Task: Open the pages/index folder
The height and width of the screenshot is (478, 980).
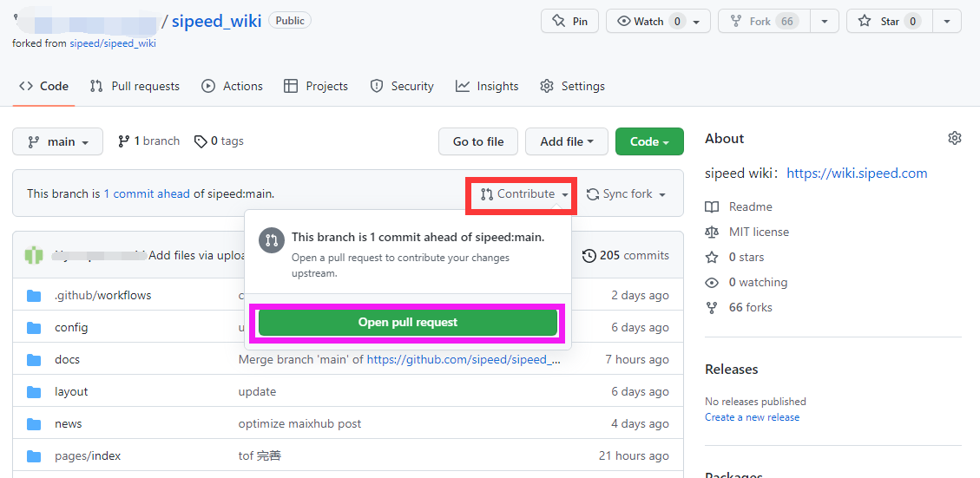Action: tap(88, 455)
